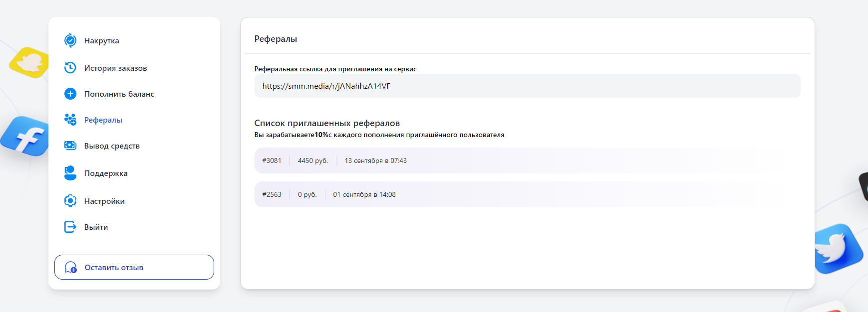Open Поддержка section
Image resolution: width=868 pixels, height=312 pixels.
[x=106, y=173]
